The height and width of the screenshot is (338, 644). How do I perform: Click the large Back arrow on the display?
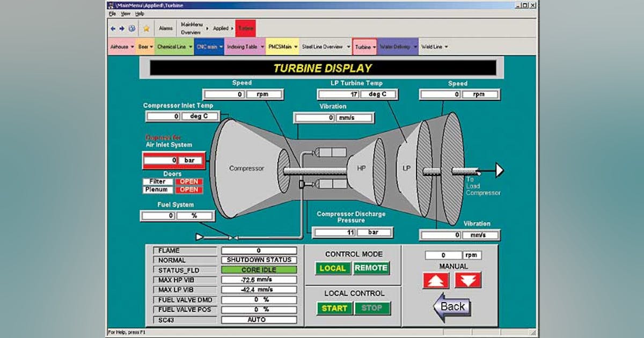(x=452, y=306)
